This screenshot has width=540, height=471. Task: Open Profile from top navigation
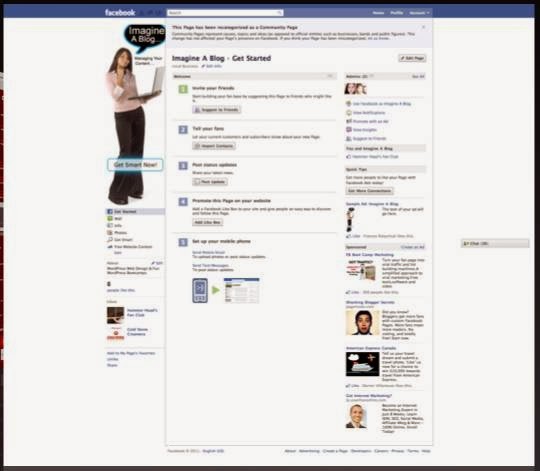396,13
